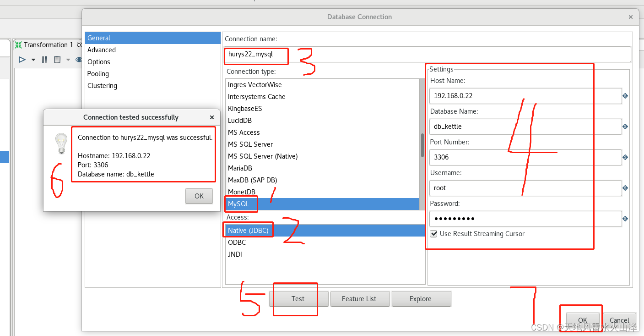Click the Explore button
The height and width of the screenshot is (336, 644).
(421, 299)
